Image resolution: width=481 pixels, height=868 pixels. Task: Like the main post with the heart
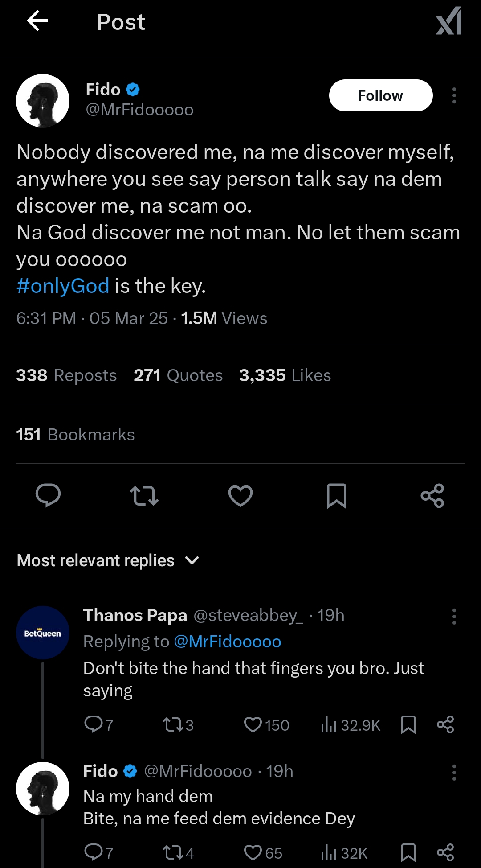point(240,495)
